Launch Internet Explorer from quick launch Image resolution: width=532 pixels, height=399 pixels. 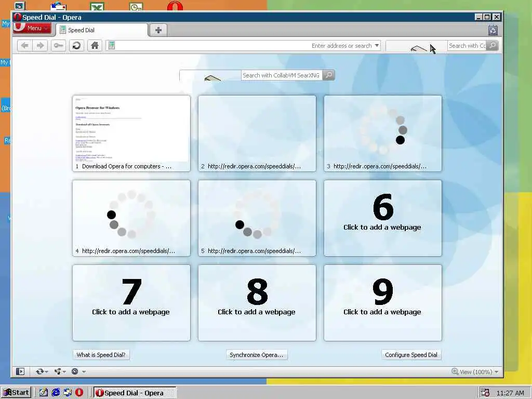pyautogui.click(x=55, y=393)
